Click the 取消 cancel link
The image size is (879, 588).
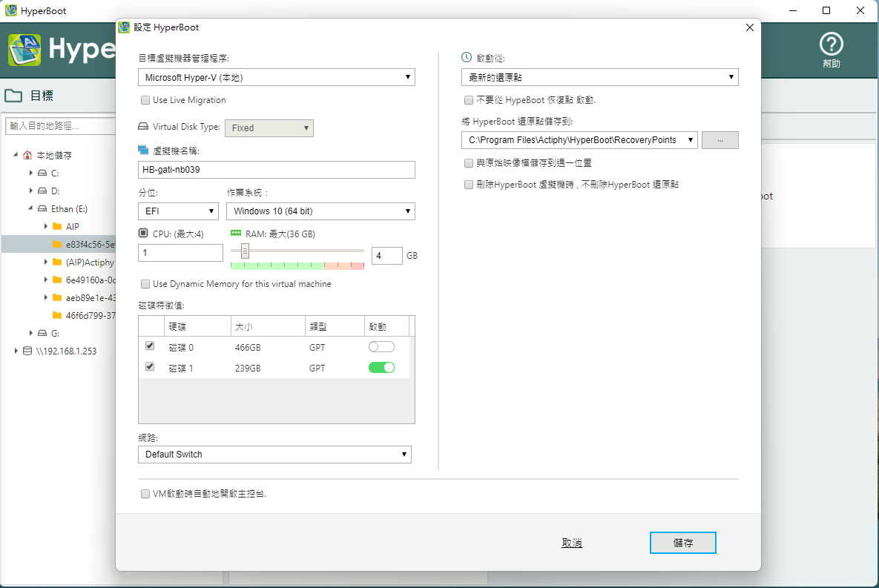click(572, 543)
